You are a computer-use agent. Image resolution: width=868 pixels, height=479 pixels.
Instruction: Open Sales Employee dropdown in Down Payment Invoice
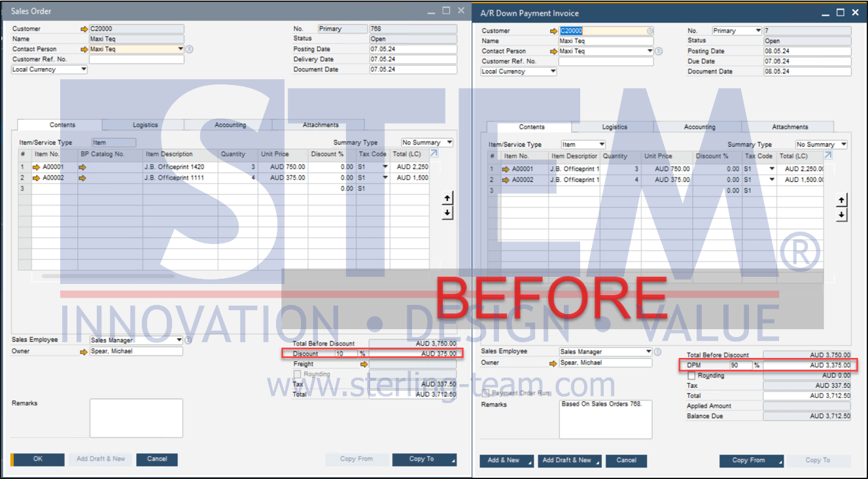tap(649, 352)
